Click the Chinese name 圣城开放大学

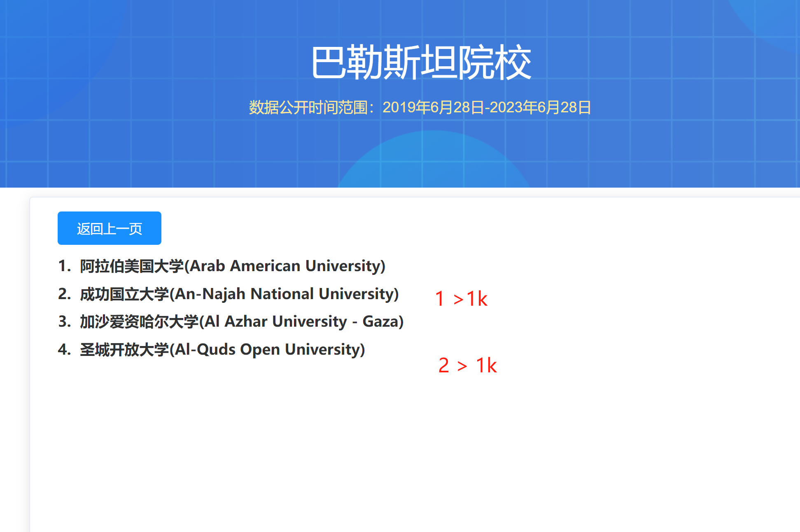[124, 350]
